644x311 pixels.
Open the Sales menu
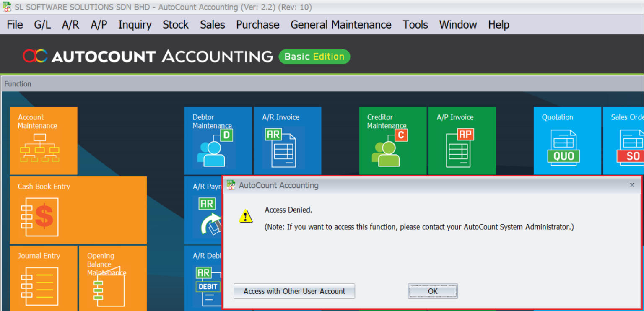[213, 25]
